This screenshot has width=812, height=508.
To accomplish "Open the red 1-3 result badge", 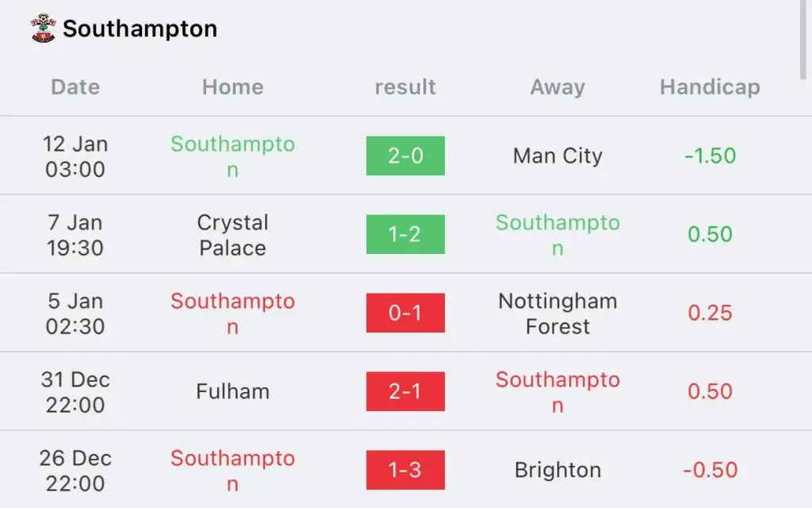I will click(405, 470).
